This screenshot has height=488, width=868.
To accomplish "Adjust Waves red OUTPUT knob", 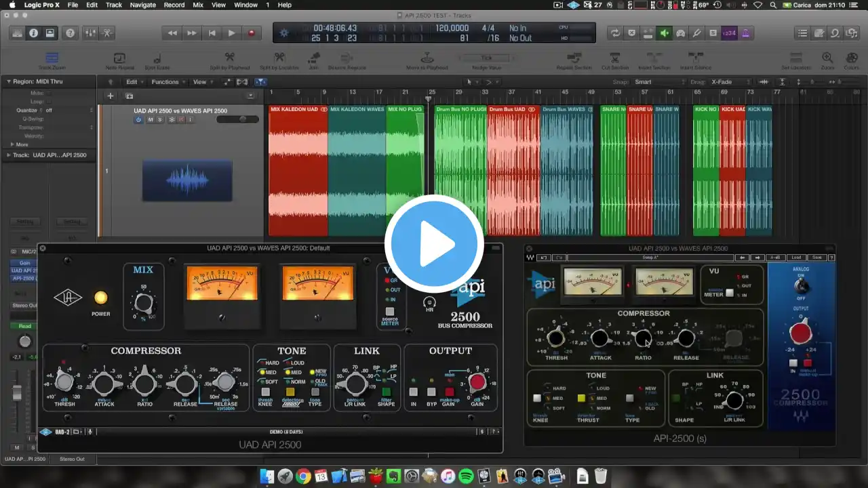I will tap(800, 333).
